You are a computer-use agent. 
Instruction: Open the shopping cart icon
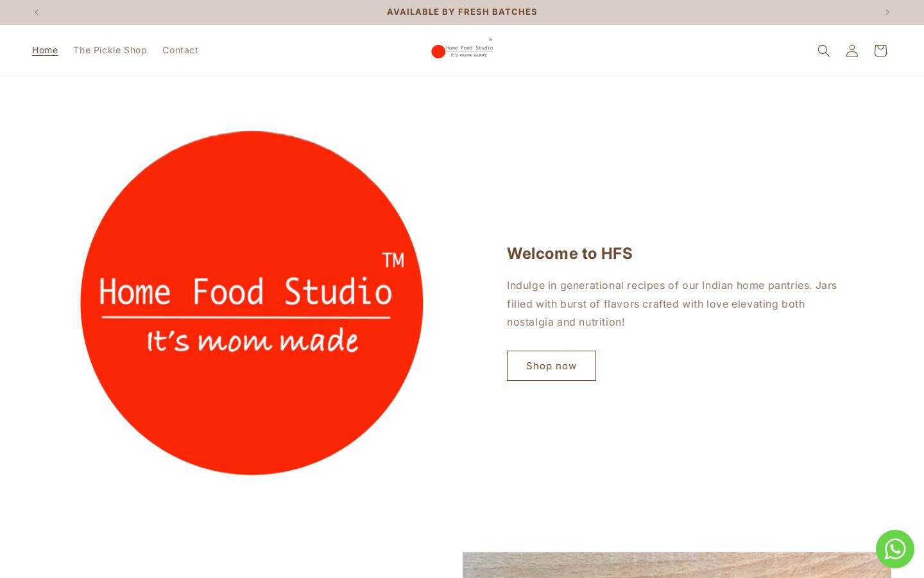880,50
